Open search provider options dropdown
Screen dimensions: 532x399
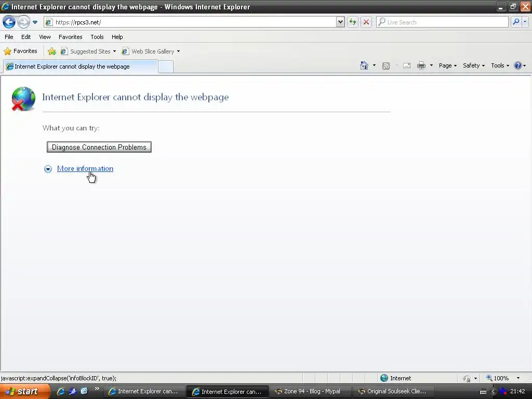point(525,22)
